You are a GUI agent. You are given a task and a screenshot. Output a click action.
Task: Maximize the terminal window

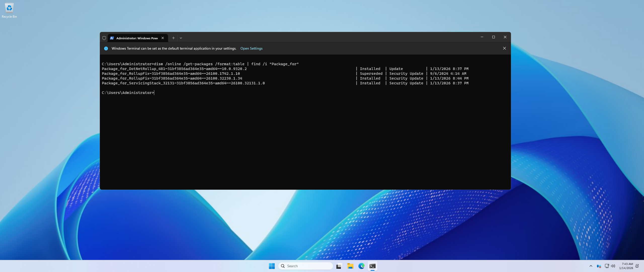tap(494, 37)
